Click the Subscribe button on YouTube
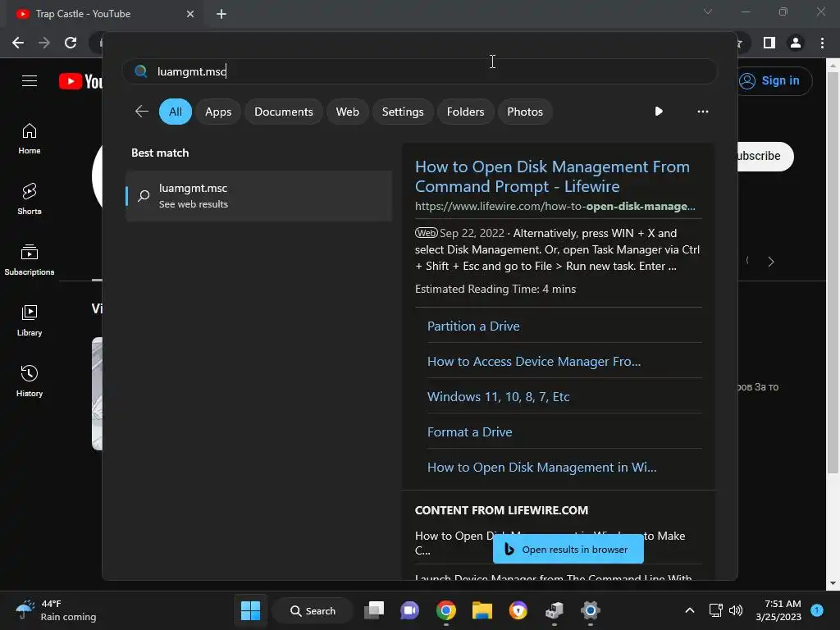 (765, 157)
